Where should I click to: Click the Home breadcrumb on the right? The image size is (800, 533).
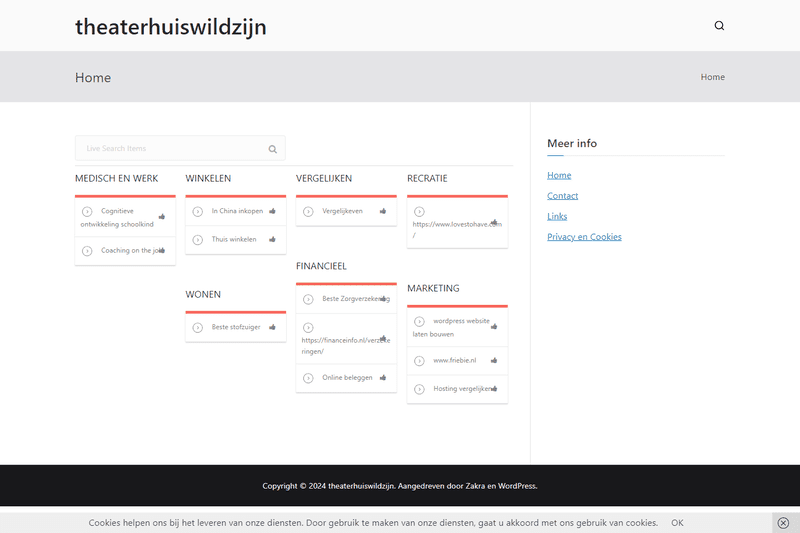click(712, 77)
